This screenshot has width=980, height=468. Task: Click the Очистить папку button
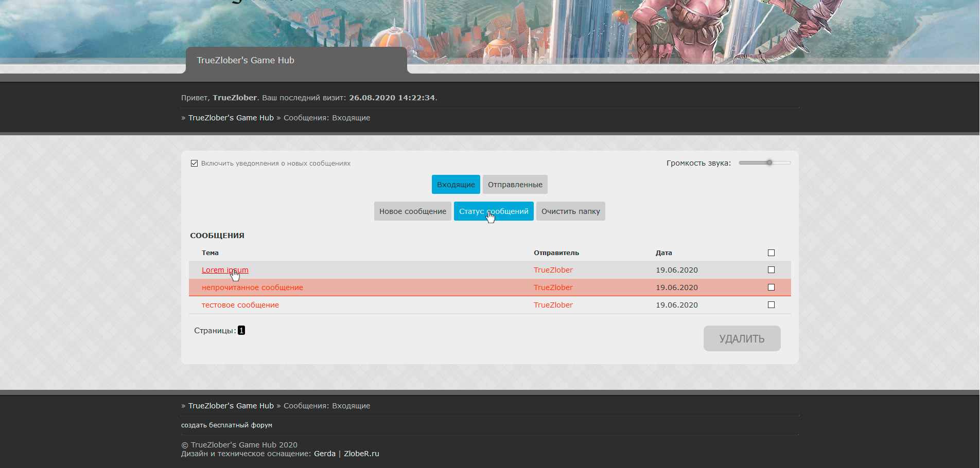(570, 211)
